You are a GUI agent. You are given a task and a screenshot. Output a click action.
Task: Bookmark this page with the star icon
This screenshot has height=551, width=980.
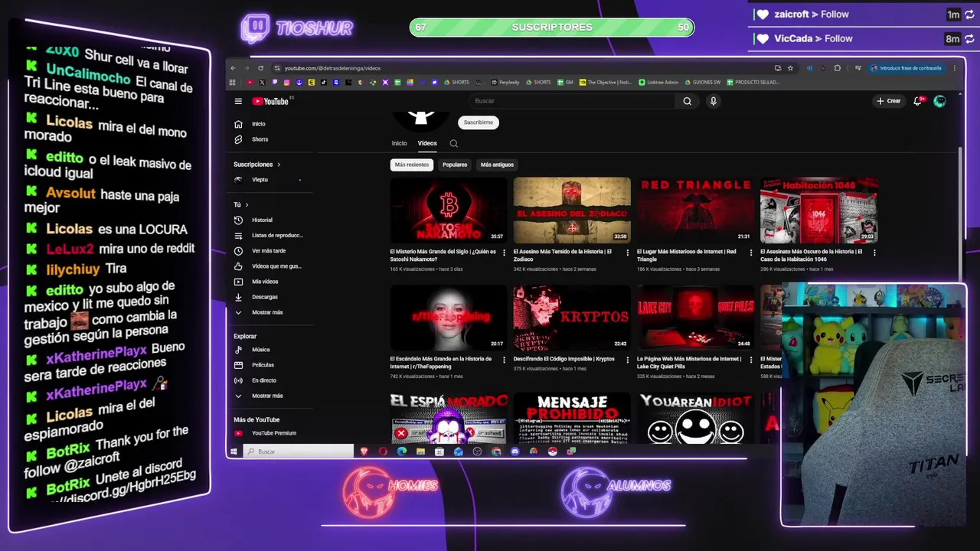point(790,68)
